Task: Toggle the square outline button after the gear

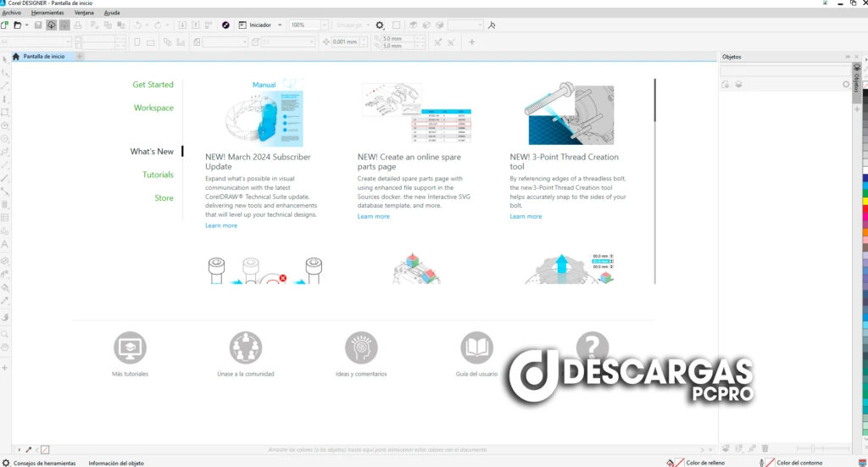Action: coord(396,25)
